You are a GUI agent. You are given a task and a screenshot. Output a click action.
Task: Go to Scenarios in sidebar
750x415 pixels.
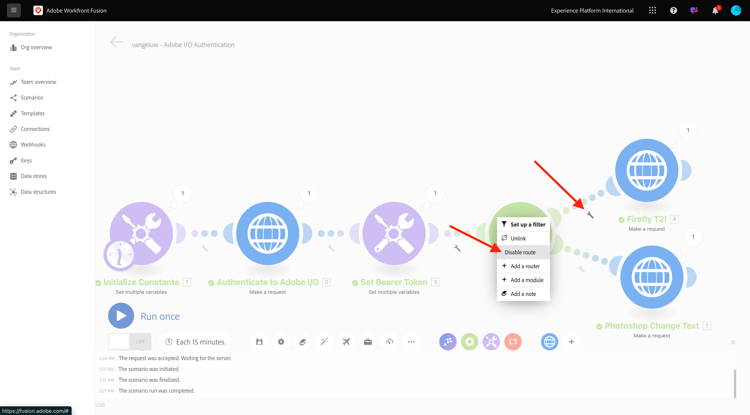[x=26, y=98]
